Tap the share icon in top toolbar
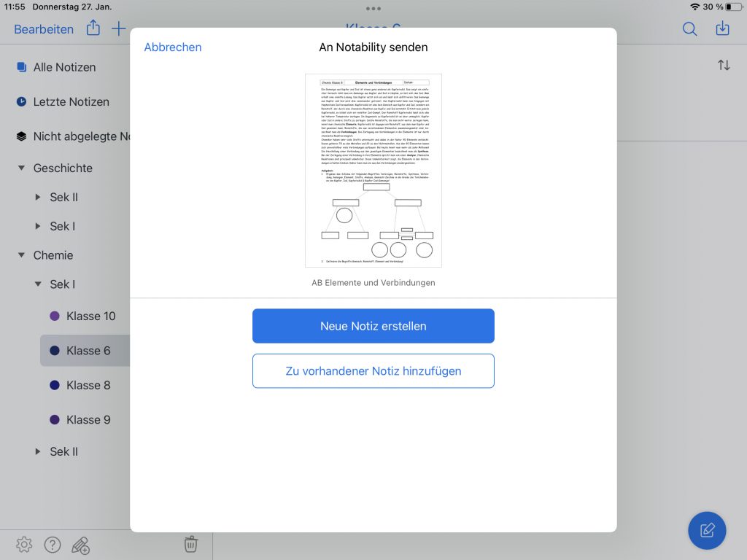The height and width of the screenshot is (560, 747). pos(93,29)
